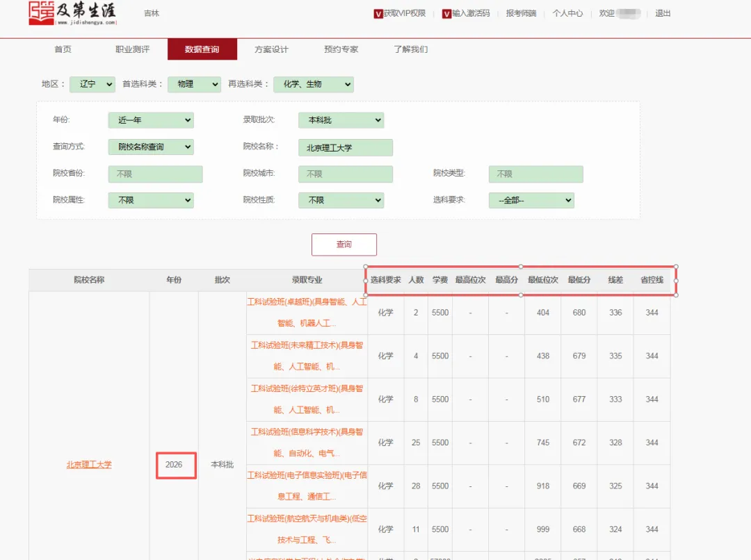Screen dimensions: 751x560
Task: Open the 了解我们 tab
Action: coord(410,49)
